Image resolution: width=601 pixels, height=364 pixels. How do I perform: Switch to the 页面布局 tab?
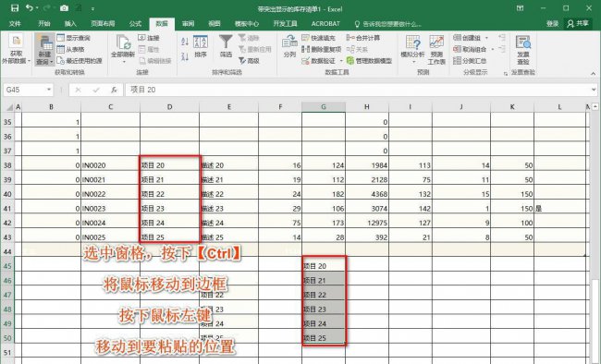pos(103,24)
